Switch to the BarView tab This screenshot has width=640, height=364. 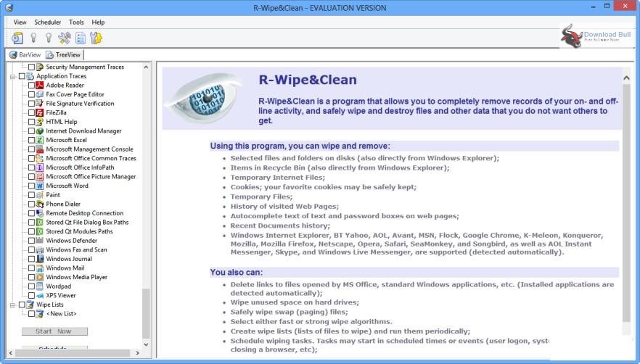tap(25, 54)
